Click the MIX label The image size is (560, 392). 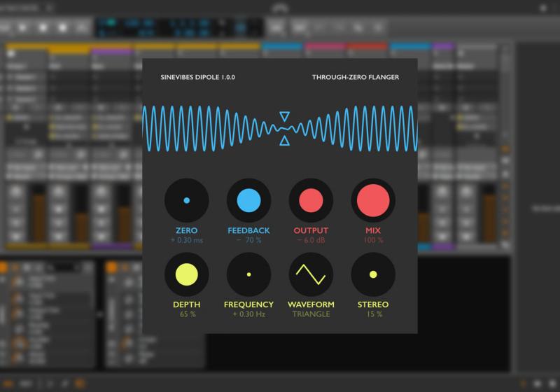(373, 230)
